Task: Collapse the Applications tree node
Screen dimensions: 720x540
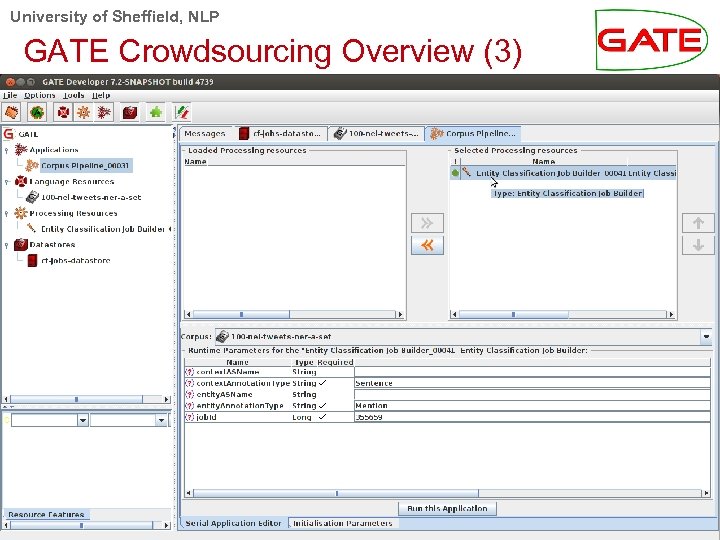Action: [x=6, y=150]
